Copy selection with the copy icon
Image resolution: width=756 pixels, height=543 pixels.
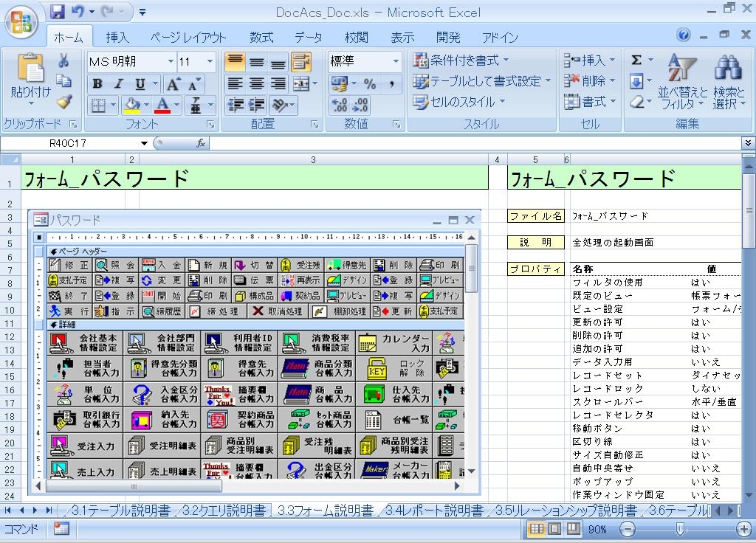point(63,80)
